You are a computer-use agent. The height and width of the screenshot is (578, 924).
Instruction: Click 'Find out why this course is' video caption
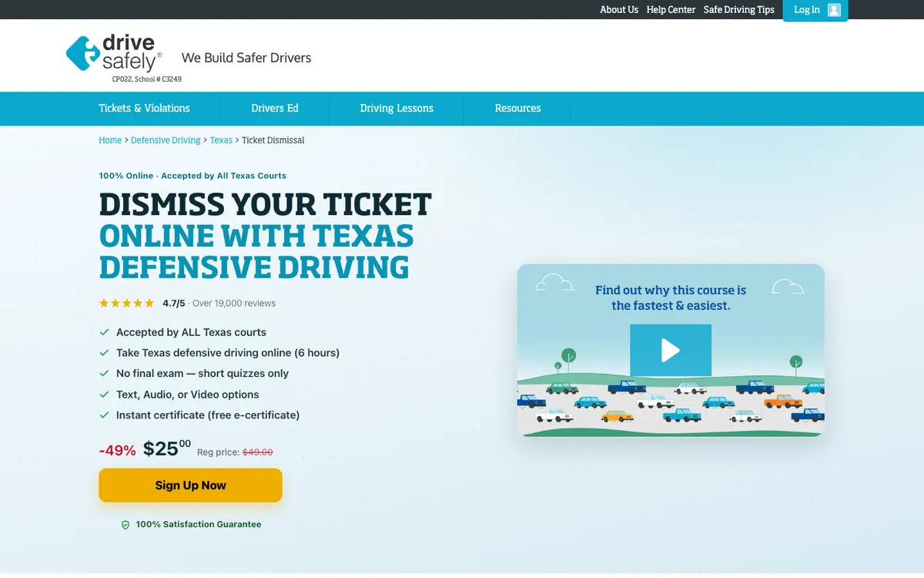pos(671,291)
